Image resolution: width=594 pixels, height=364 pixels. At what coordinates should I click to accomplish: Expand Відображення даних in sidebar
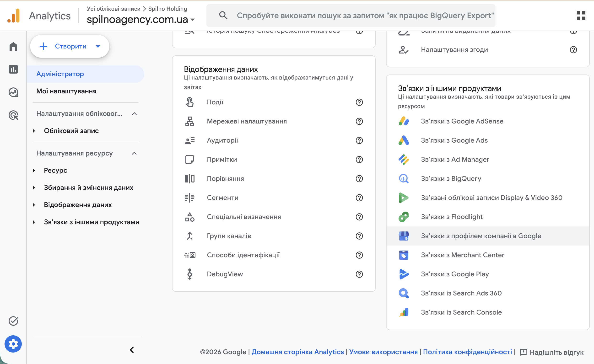(34, 205)
